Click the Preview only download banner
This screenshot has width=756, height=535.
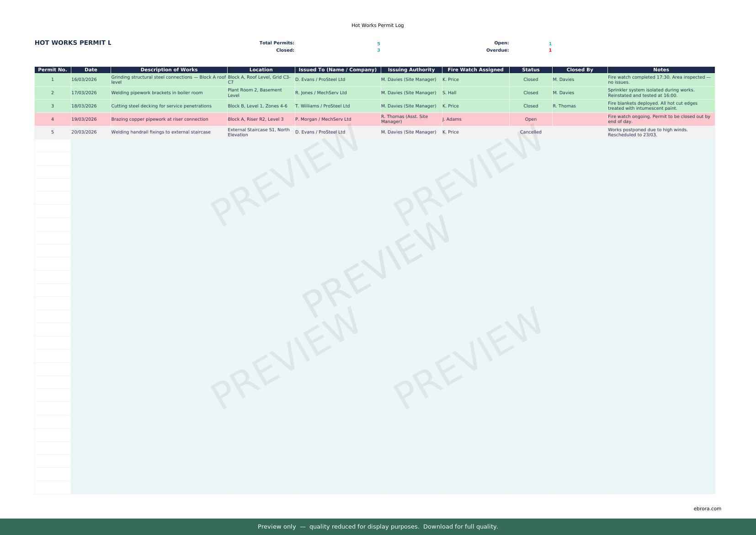click(378, 527)
